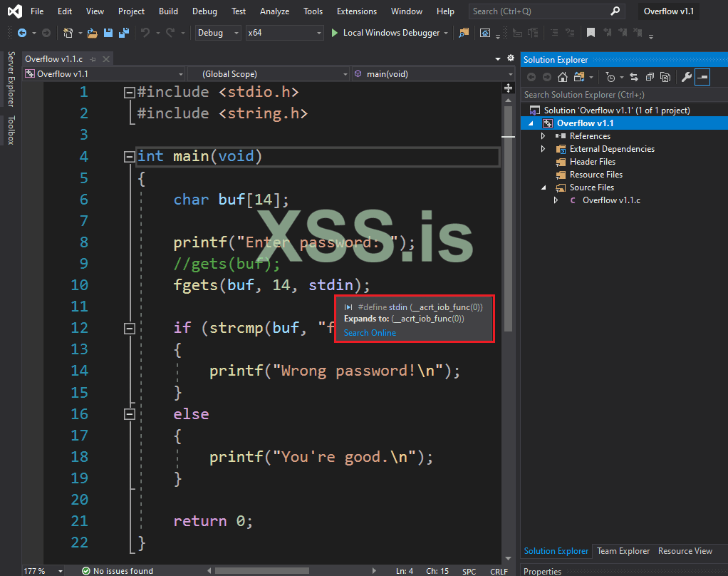
Task: Toggle a bookmark with the bookmark icon
Action: click(591, 33)
